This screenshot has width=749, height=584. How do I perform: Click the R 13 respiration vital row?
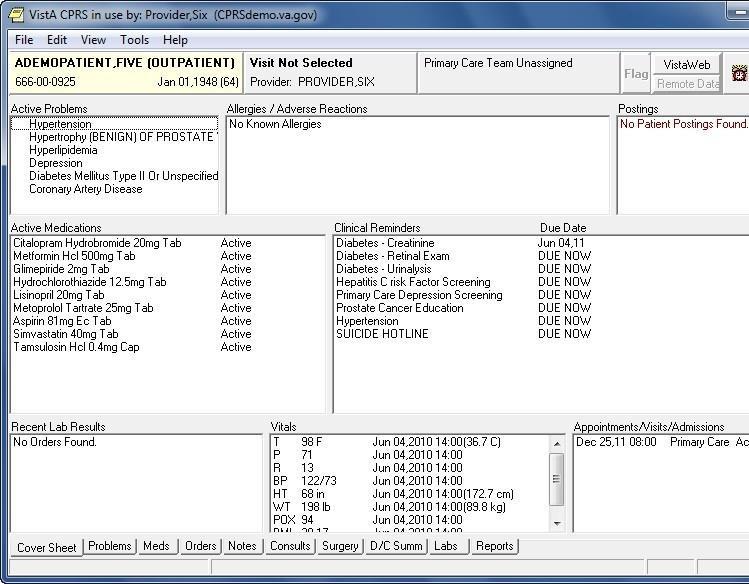[x=410, y=468]
